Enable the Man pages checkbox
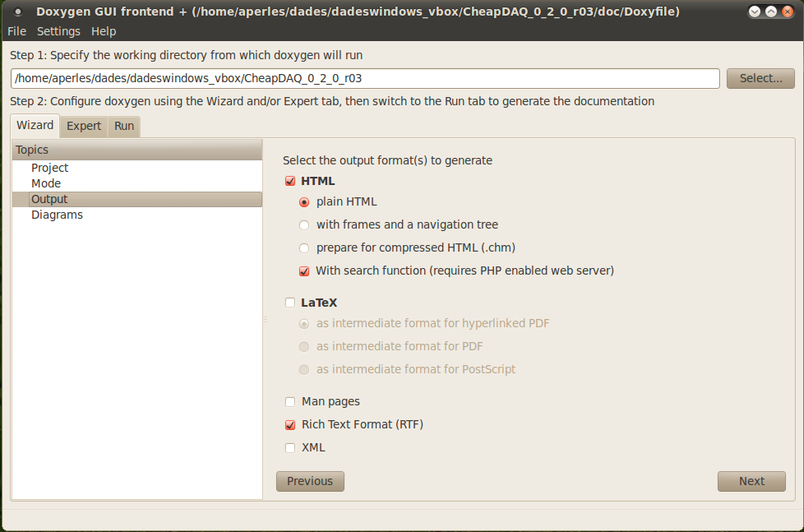The width and height of the screenshot is (804, 532). [x=290, y=402]
